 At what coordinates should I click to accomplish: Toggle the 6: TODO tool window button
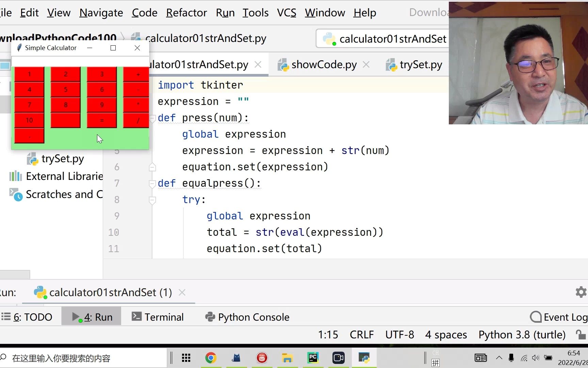tap(27, 317)
